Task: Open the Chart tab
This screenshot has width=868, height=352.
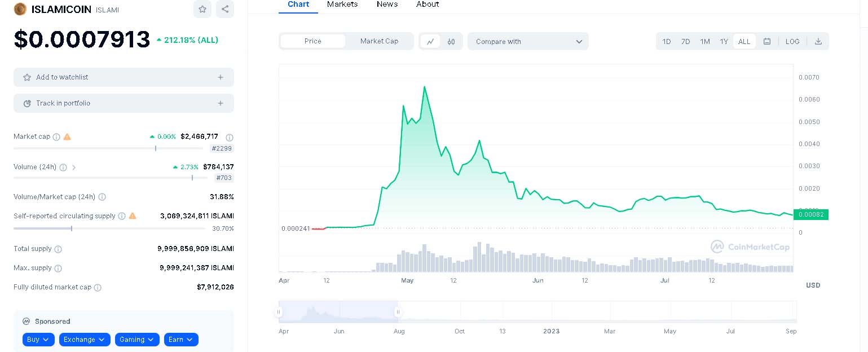Action: (298, 5)
